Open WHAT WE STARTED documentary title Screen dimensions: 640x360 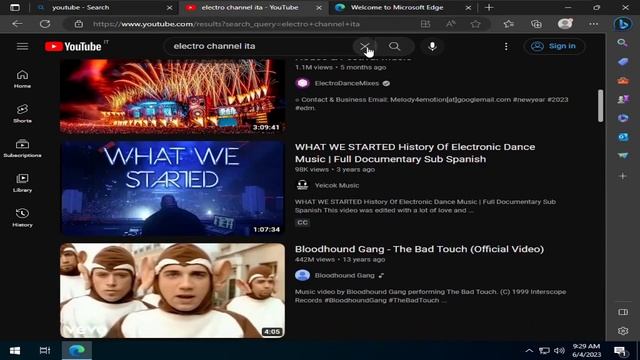click(415, 153)
